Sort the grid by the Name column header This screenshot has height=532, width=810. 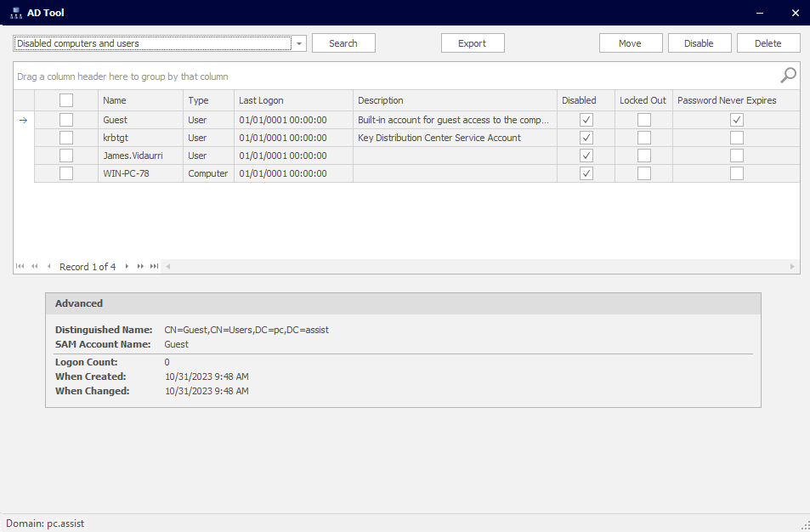pos(140,100)
